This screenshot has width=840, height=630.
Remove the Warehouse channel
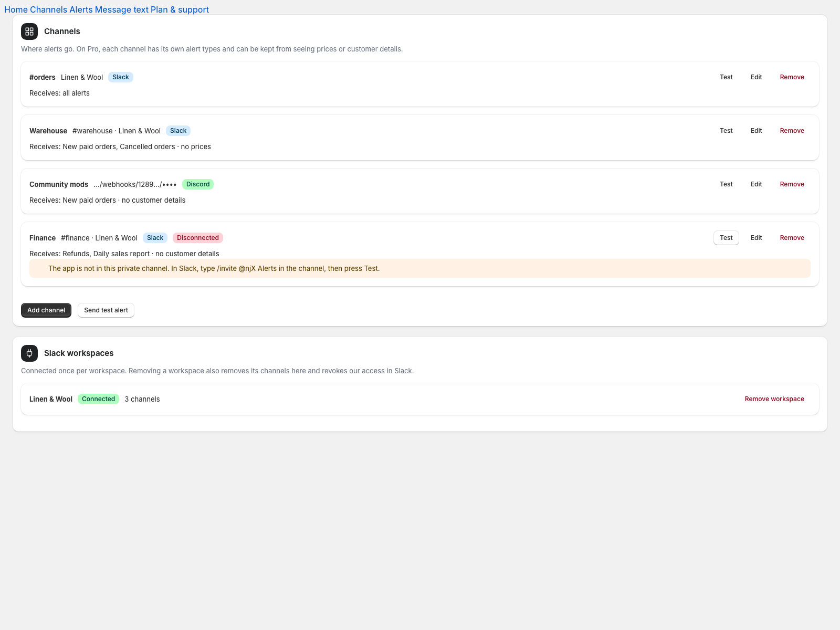click(x=792, y=131)
